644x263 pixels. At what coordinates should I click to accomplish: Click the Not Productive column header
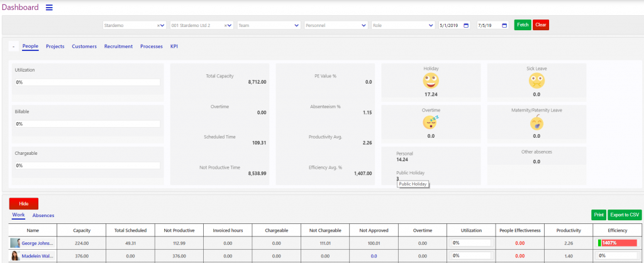pyautogui.click(x=179, y=230)
